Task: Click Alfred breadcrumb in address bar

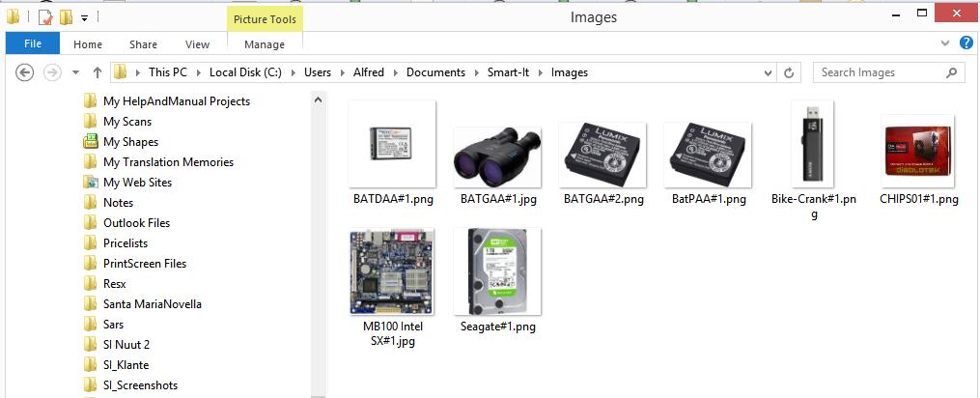Action: point(369,72)
